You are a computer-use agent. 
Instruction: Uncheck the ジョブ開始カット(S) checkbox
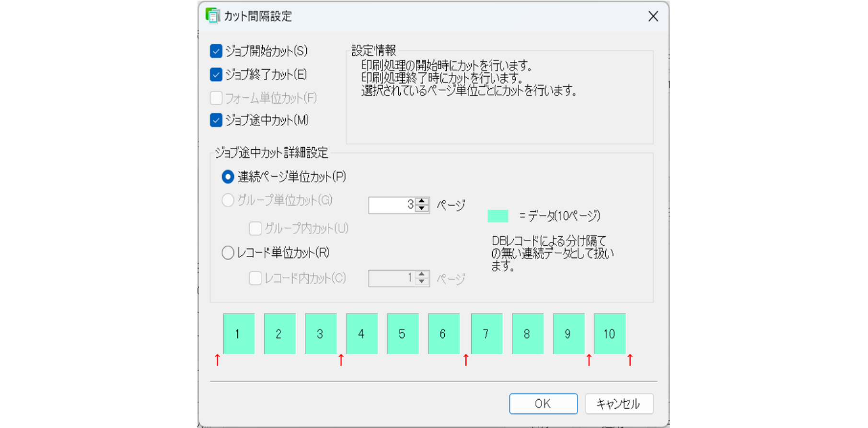pos(216,51)
